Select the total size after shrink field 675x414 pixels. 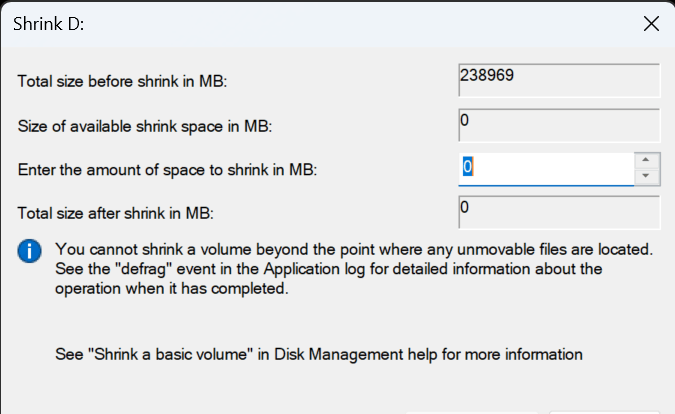coord(559,213)
